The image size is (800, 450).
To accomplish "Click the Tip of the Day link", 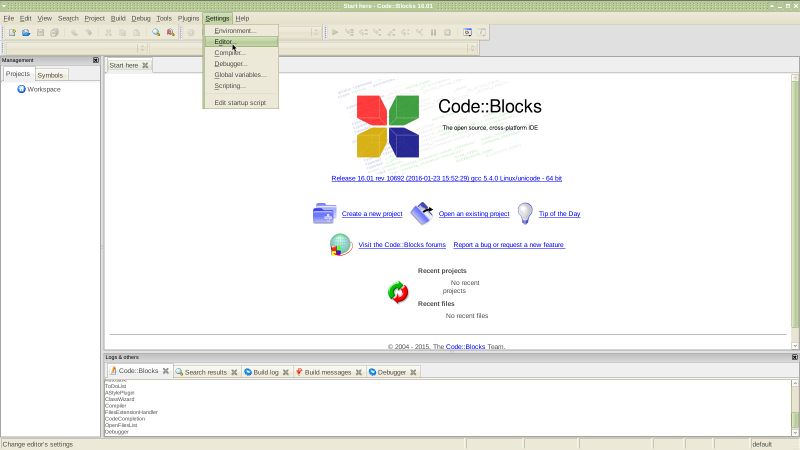I will [559, 214].
